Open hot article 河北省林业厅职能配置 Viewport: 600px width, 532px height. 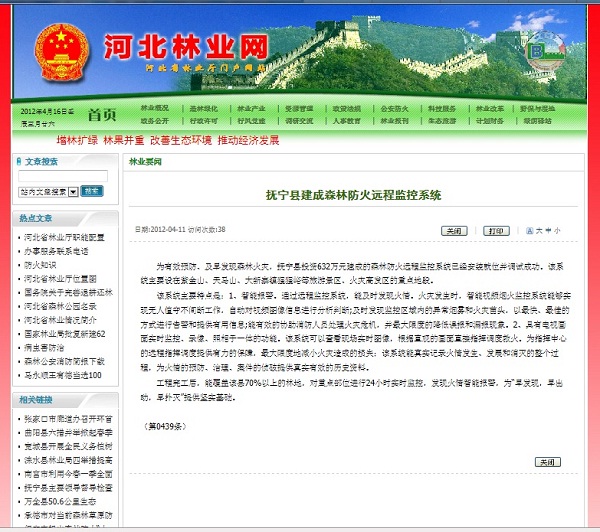pyautogui.click(x=64, y=237)
